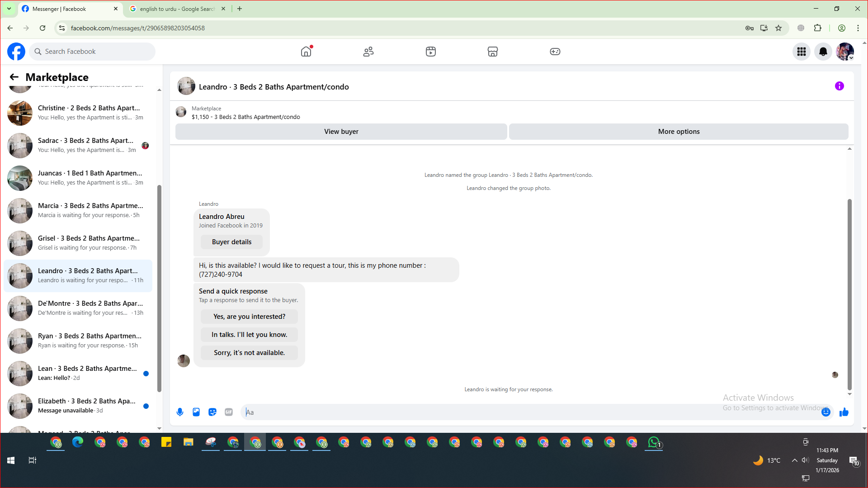Open File Explorer from the taskbar
This screenshot has width=868, height=488.
point(189,442)
